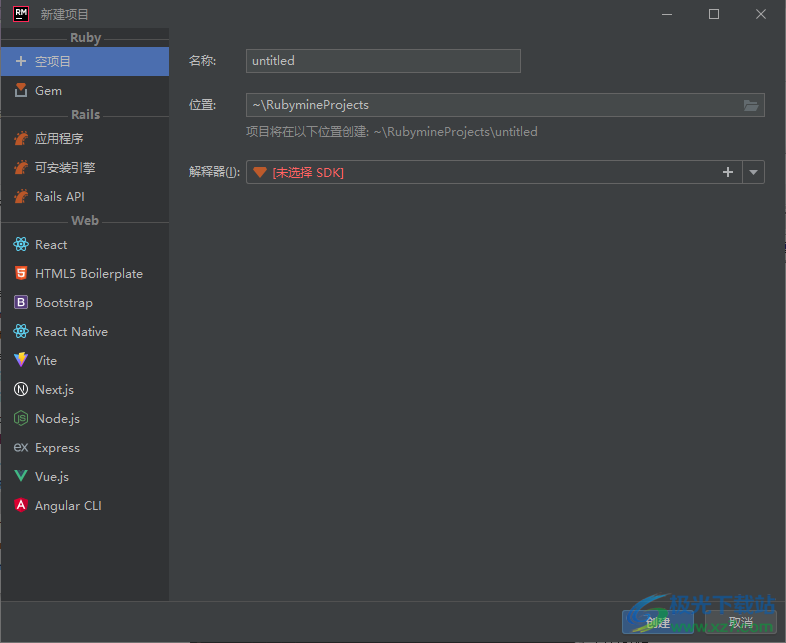Open the SDK selection combo box
786x643 pixels.
[480, 172]
